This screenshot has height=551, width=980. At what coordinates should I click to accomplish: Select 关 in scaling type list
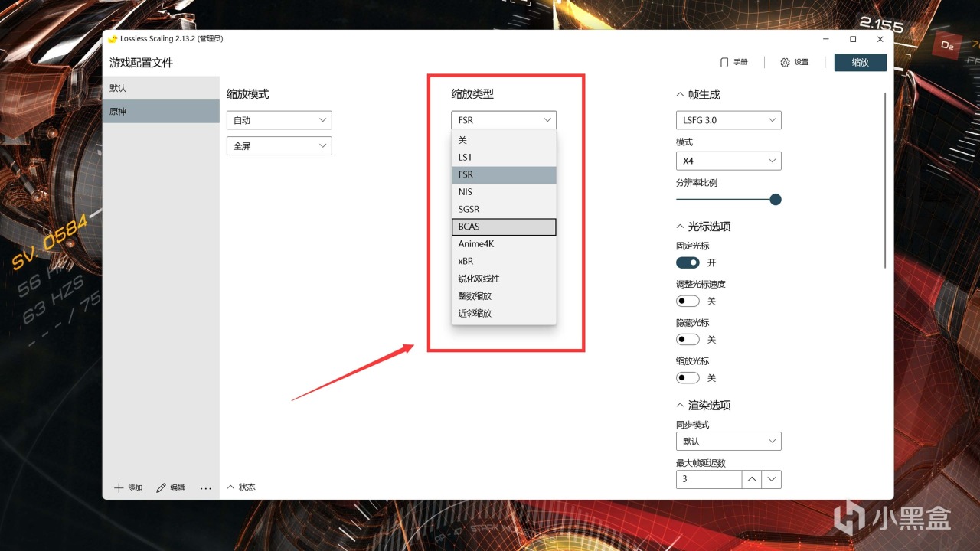click(504, 140)
